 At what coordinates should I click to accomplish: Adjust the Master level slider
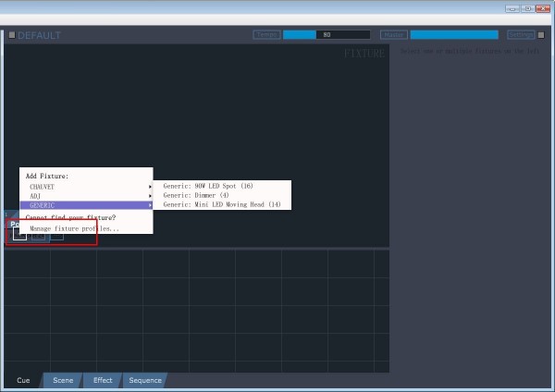(x=454, y=35)
